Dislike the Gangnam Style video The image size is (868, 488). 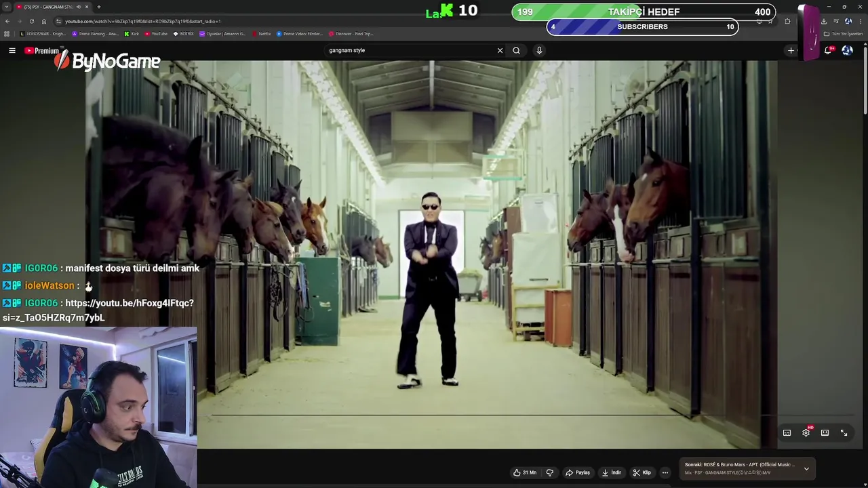coord(550,472)
